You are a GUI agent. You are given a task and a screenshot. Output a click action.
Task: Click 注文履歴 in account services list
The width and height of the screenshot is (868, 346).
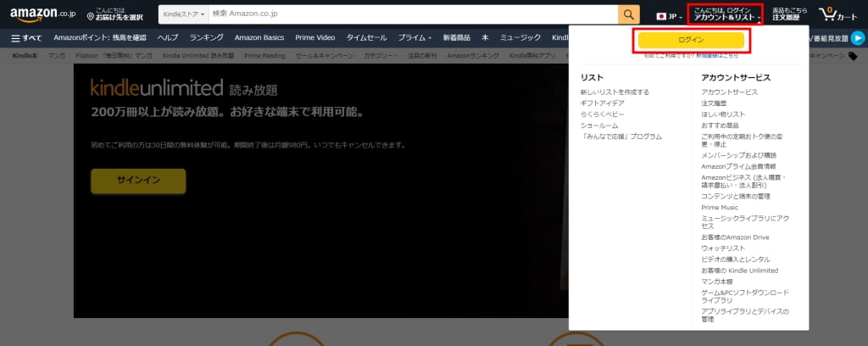714,103
